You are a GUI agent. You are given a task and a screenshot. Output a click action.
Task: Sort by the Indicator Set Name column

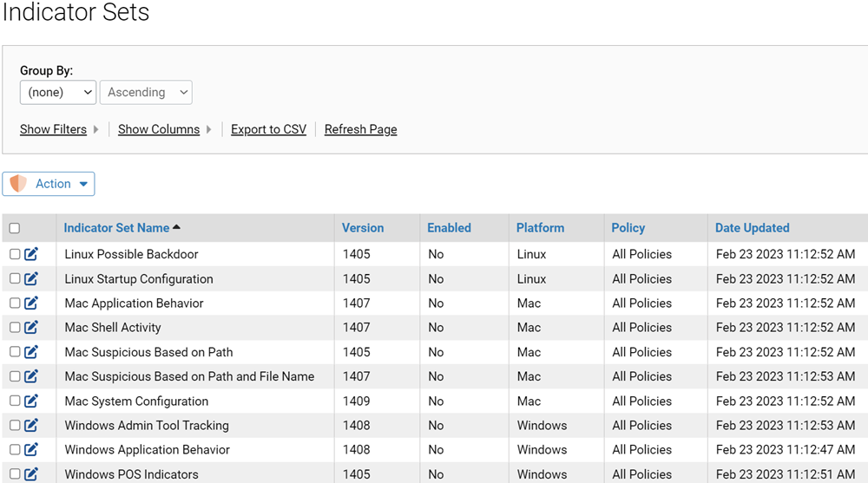[116, 228]
